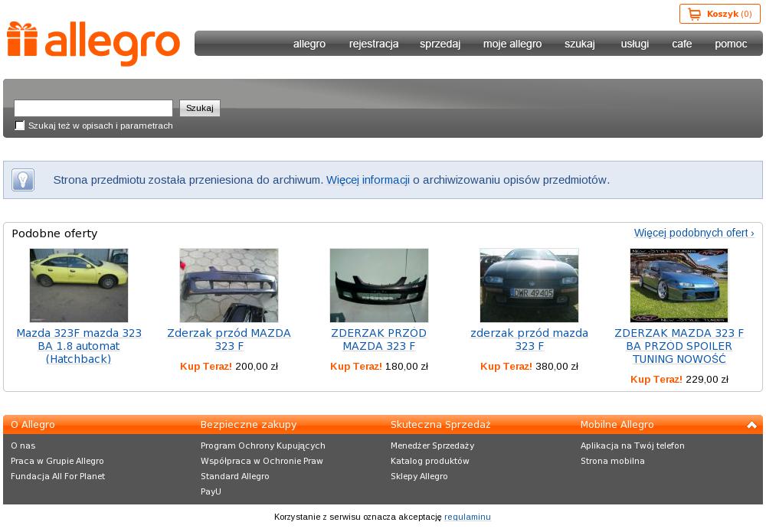This screenshot has height=532, width=766.
Task: Open 'Mazda 323F mazda 323 BA 1.8 automat' link
Action: click(79, 346)
